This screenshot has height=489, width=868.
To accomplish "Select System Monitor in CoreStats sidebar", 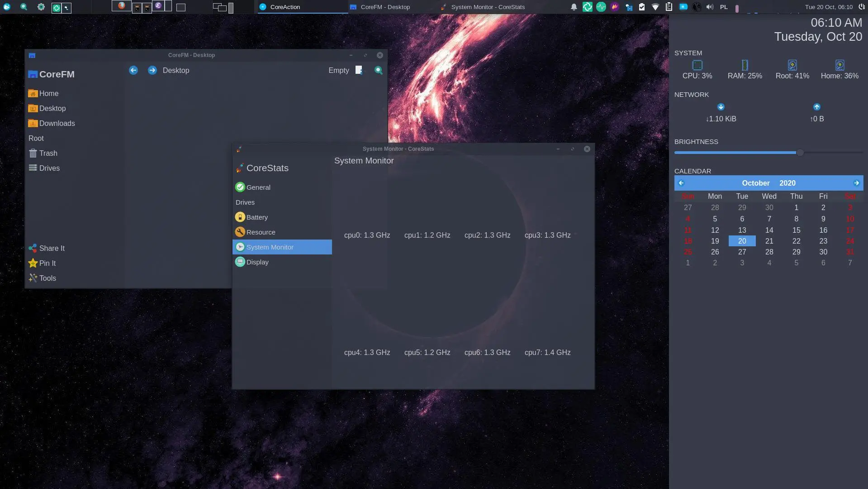I will point(270,247).
